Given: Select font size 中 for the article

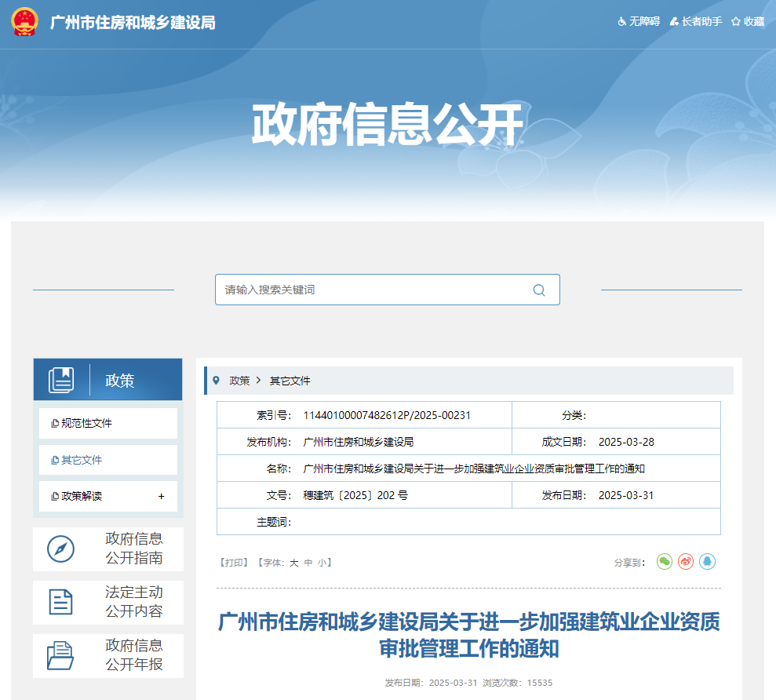Looking at the screenshot, I should click(x=309, y=563).
